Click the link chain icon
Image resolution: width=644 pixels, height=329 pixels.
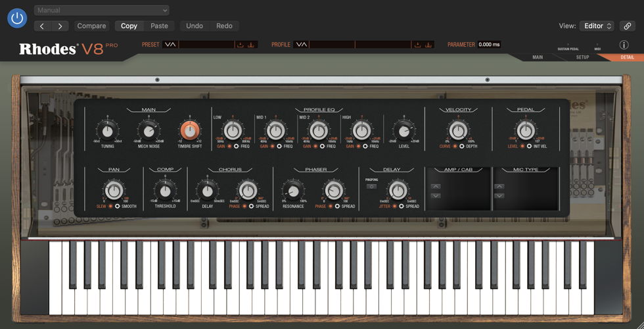click(628, 26)
